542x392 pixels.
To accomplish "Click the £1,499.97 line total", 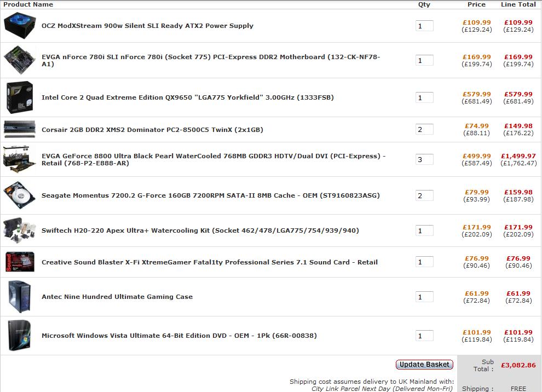I will click(x=518, y=156).
